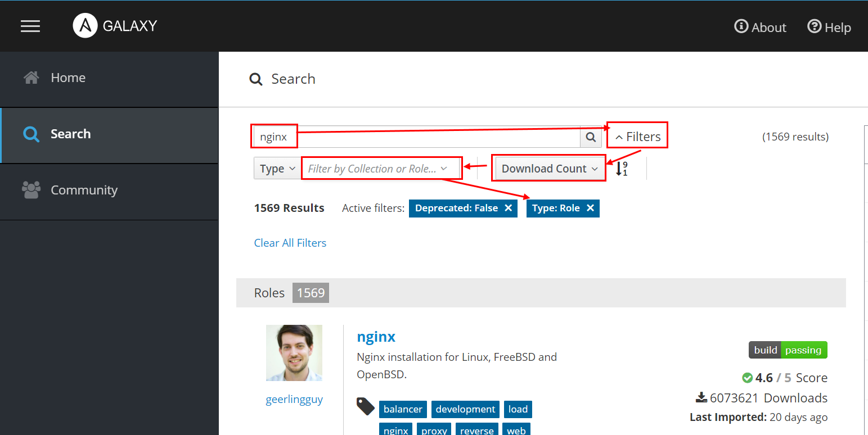Open the nginx role title link

[376, 337]
